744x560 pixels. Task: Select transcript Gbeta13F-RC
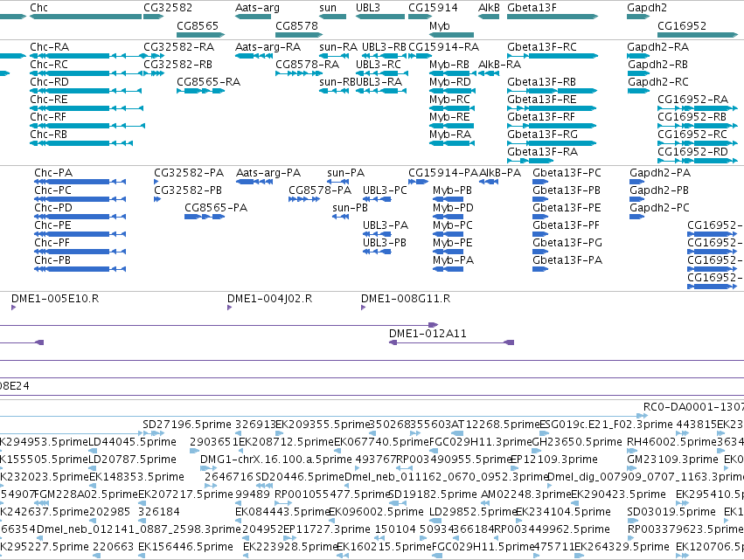tap(553, 56)
